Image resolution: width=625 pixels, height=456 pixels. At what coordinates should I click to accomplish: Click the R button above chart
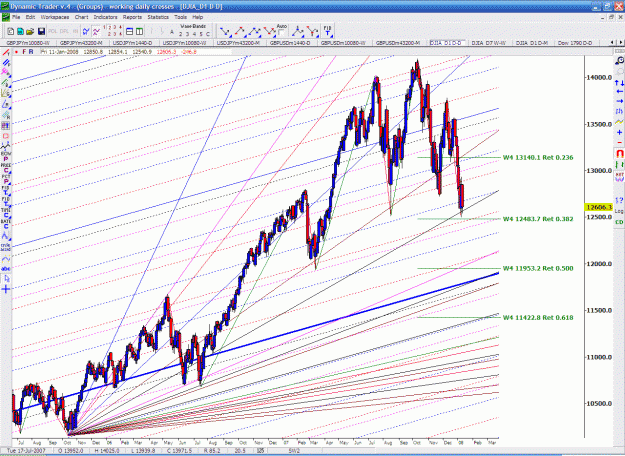click(31, 51)
